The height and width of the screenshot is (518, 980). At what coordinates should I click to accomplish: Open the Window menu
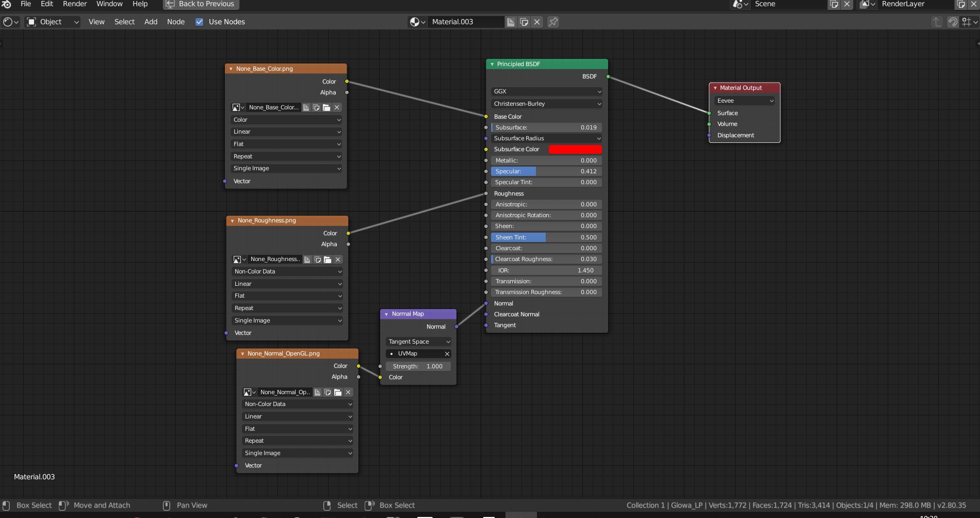(109, 4)
